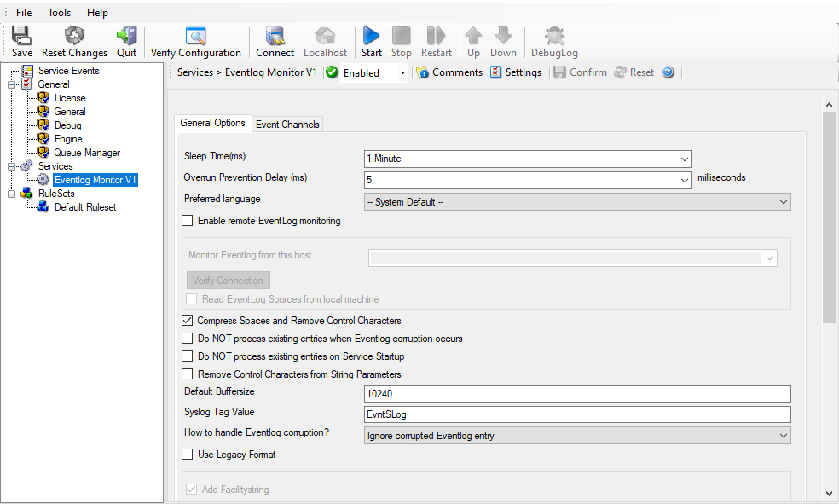Switch to the Event Channels tab

pos(287,125)
